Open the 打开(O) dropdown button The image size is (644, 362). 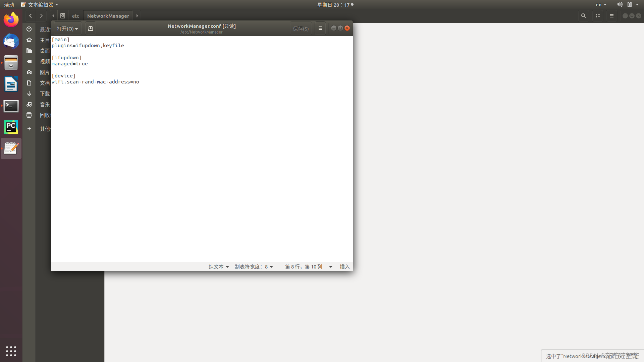click(x=67, y=28)
